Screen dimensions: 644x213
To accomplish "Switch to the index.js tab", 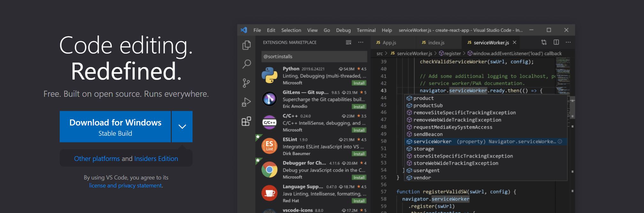I will [439, 42].
